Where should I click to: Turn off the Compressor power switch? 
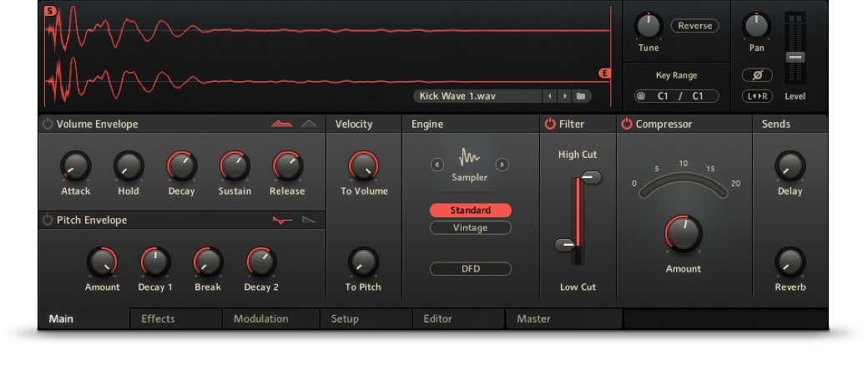coord(627,125)
